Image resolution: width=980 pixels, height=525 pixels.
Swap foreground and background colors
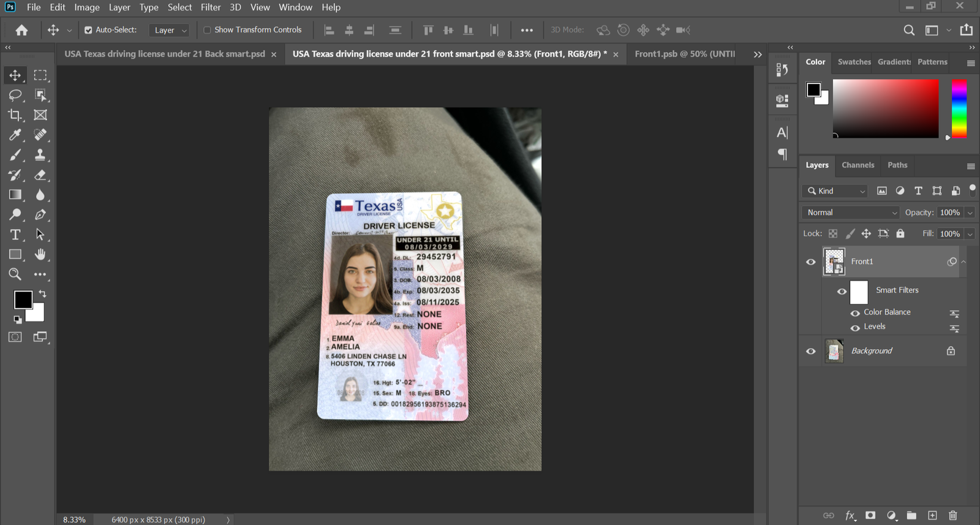tap(42, 294)
